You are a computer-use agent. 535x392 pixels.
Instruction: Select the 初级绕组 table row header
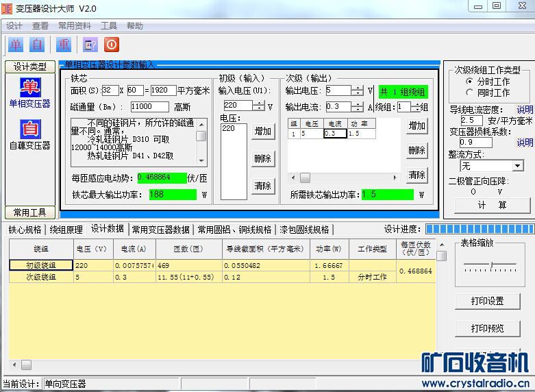coord(41,265)
